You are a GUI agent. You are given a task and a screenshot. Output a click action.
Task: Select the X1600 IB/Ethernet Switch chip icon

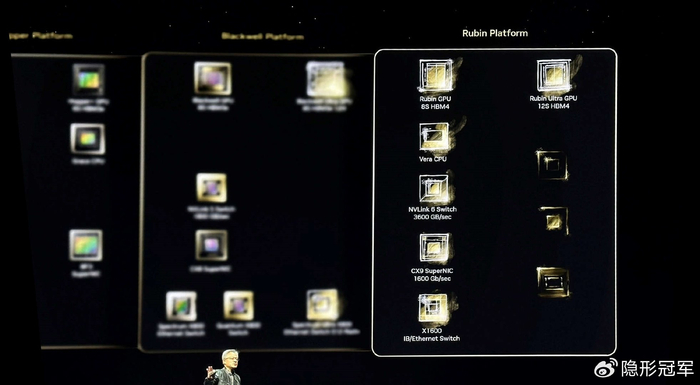(433, 307)
